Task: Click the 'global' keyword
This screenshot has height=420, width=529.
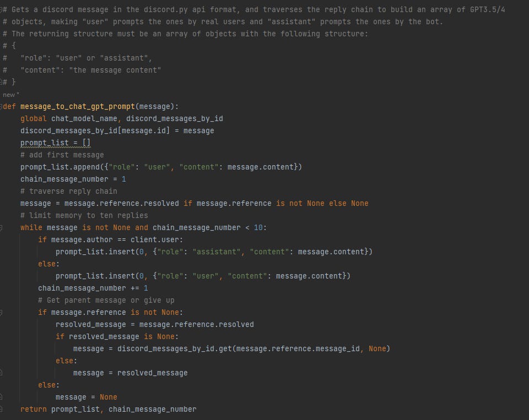Action: pyautogui.click(x=34, y=119)
